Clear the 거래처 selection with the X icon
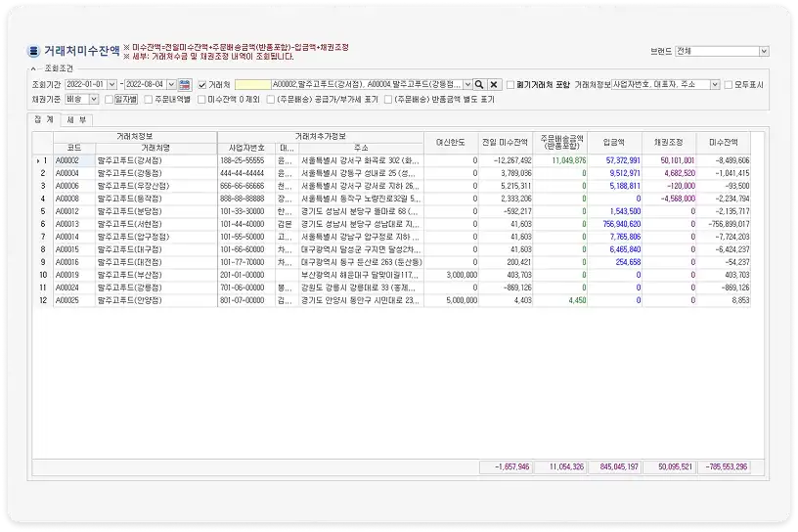The width and height of the screenshot is (798, 532). pyautogui.click(x=494, y=84)
